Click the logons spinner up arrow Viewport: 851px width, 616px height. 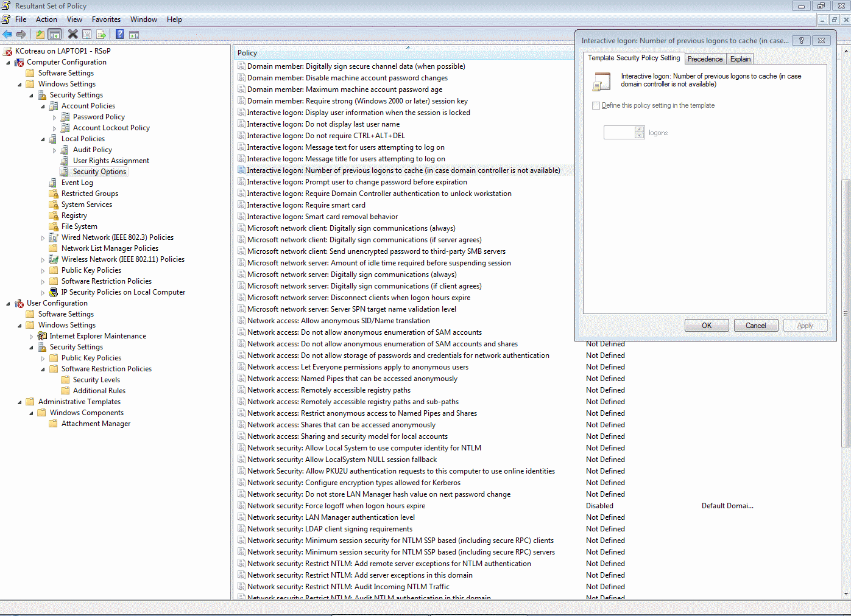(639, 129)
